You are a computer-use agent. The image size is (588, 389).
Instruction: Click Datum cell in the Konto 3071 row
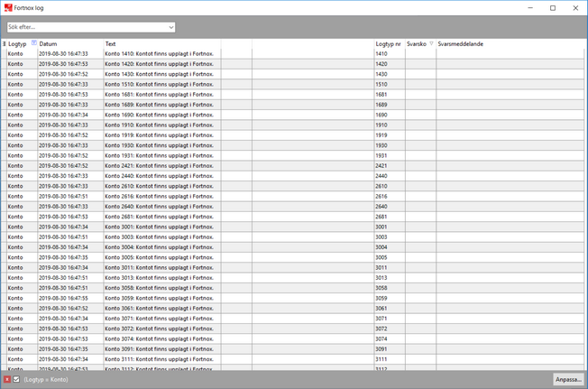coord(70,319)
